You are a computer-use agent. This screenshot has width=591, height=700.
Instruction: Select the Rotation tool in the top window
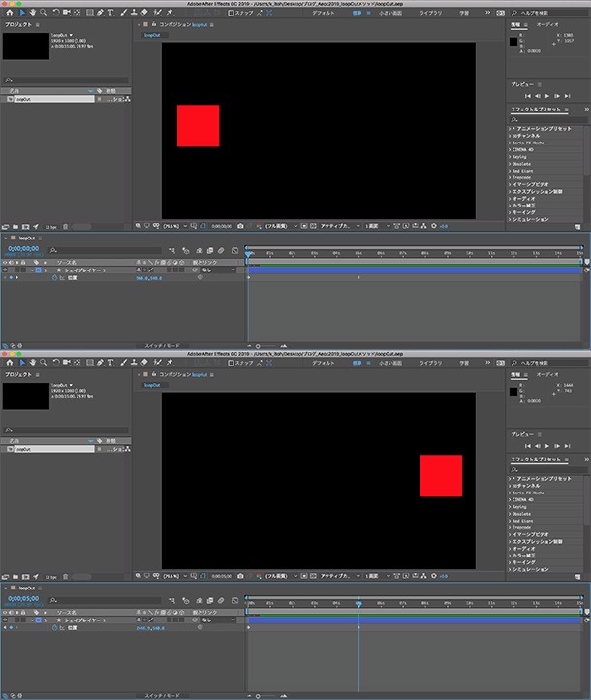pyautogui.click(x=56, y=13)
